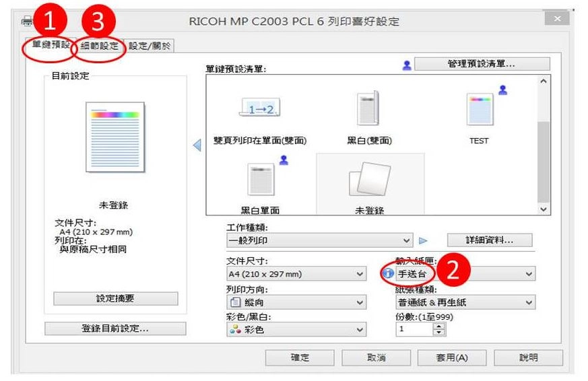This screenshot has width=588, height=381.
Task: Click the 確定 button
Action: [x=300, y=357]
